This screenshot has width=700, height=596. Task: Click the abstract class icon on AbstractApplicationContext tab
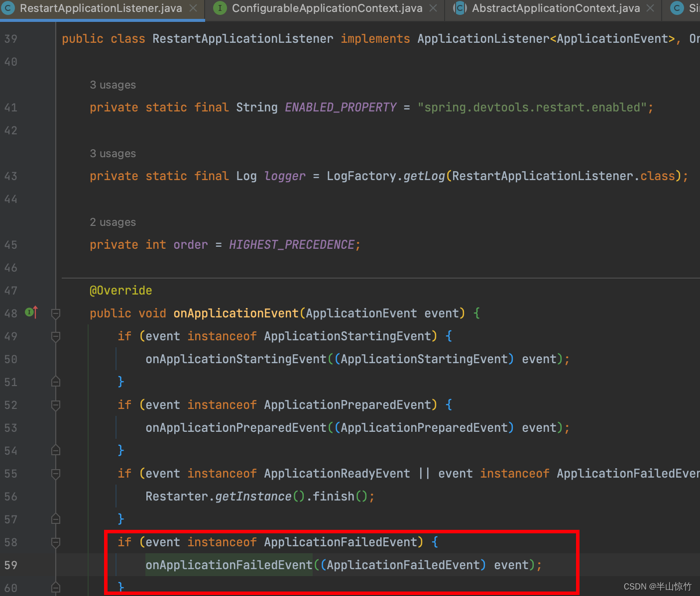coord(460,8)
